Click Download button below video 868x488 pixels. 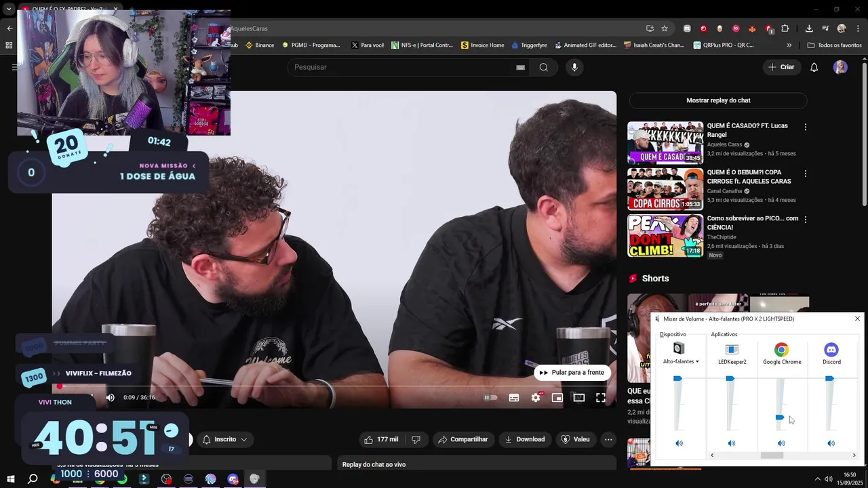tap(525, 439)
